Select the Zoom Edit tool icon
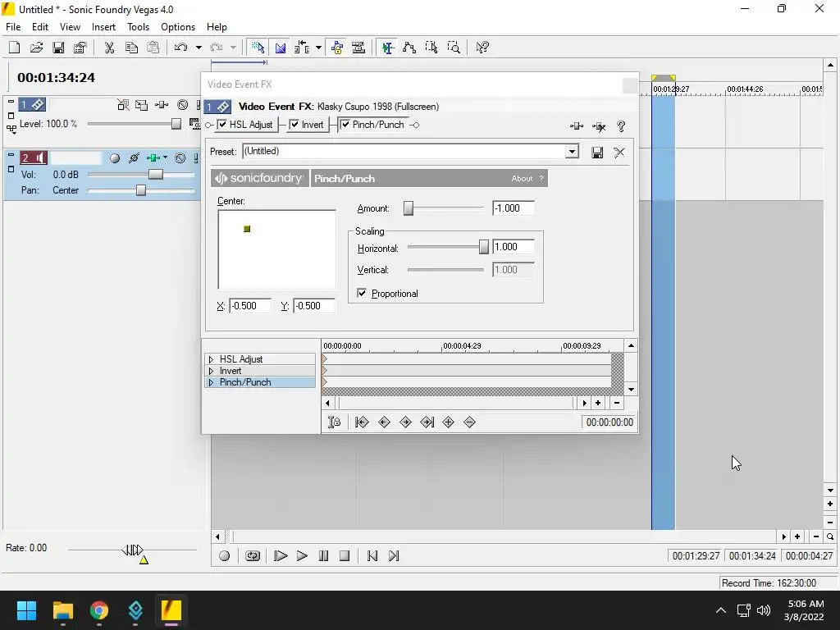This screenshot has height=630, width=840. (453, 48)
